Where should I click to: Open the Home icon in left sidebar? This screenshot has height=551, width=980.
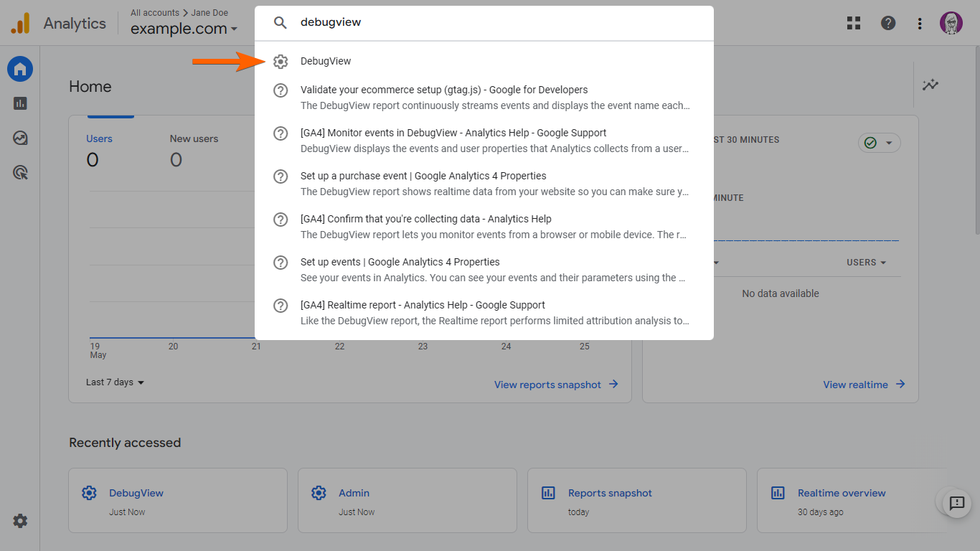click(x=20, y=69)
